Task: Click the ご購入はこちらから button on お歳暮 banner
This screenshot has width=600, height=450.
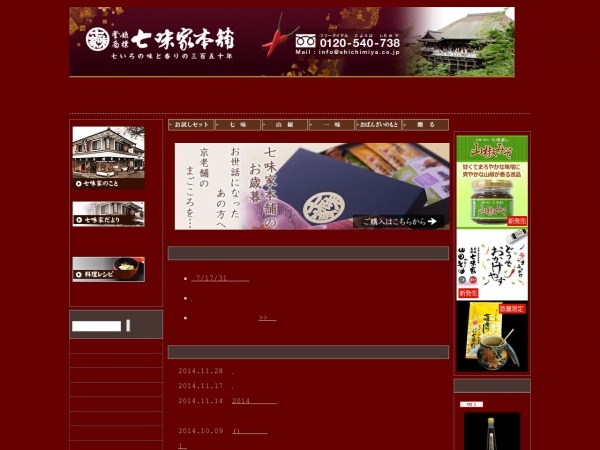Action: pyautogui.click(x=399, y=221)
